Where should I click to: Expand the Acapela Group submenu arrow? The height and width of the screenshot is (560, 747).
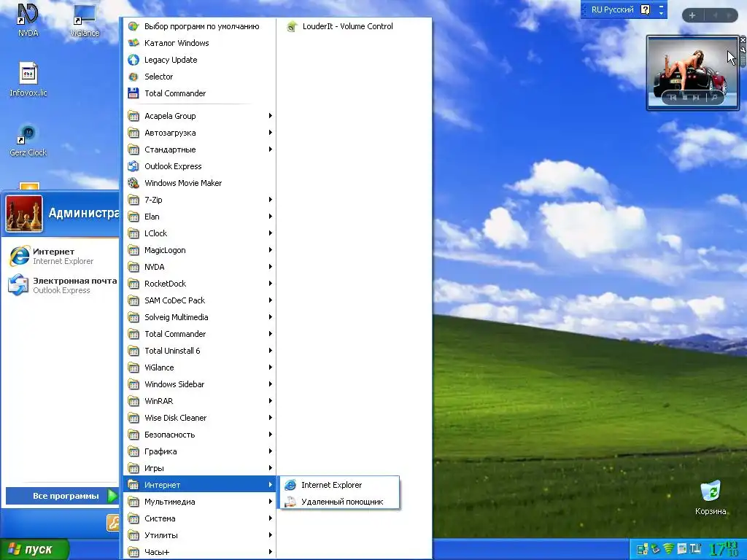coord(270,116)
